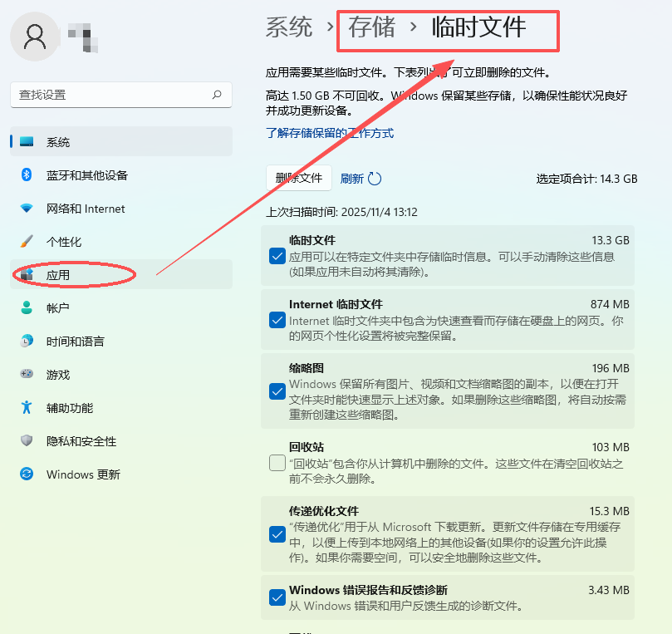This screenshot has width=672, height=634.
Task: Click the accessibility figure icon beside 辅助功能
Action: point(27,408)
